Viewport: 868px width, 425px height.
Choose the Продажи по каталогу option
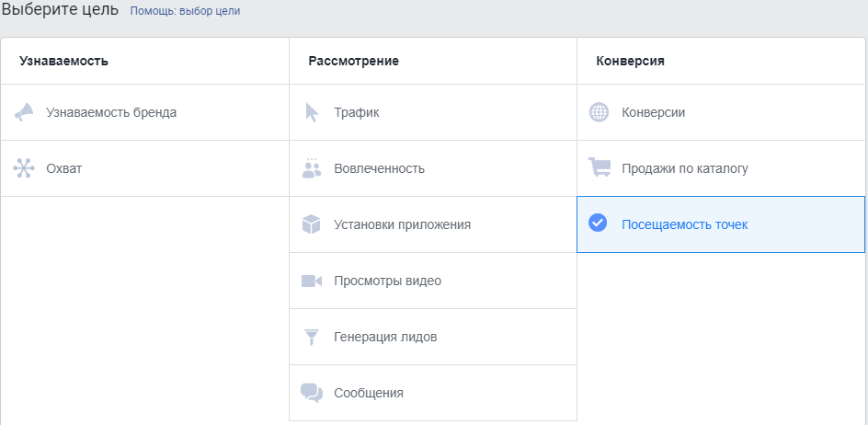pos(685,168)
